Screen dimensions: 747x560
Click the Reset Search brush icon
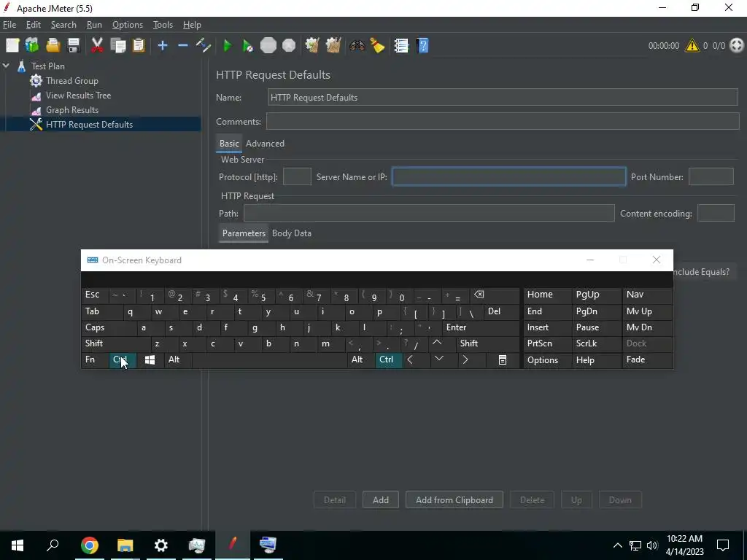point(377,46)
